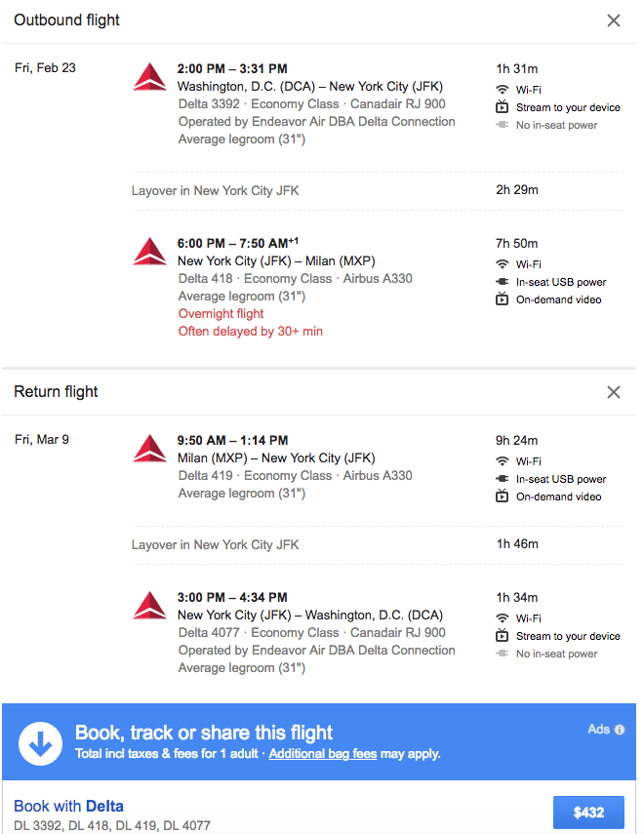Click Delta logo for DCA to JFK flight

pos(150,77)
